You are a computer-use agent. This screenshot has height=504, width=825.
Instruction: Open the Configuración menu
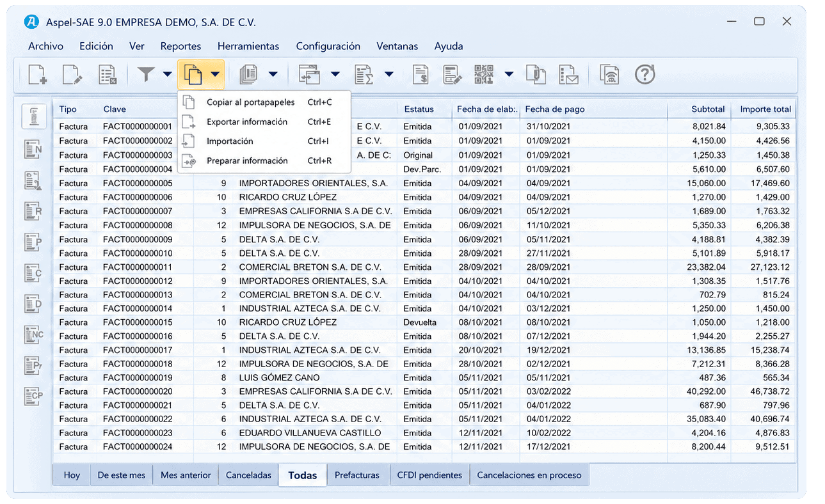[328, 46]
